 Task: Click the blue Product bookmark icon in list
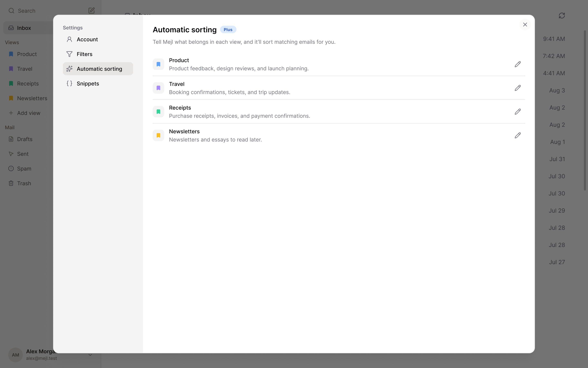tap(158, 64)
